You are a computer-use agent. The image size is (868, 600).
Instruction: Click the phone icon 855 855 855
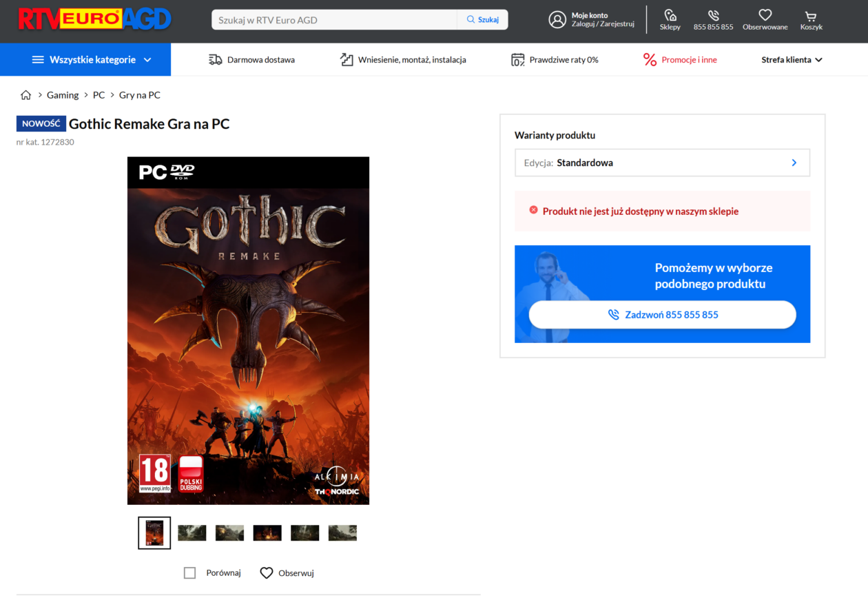point(713,15)
